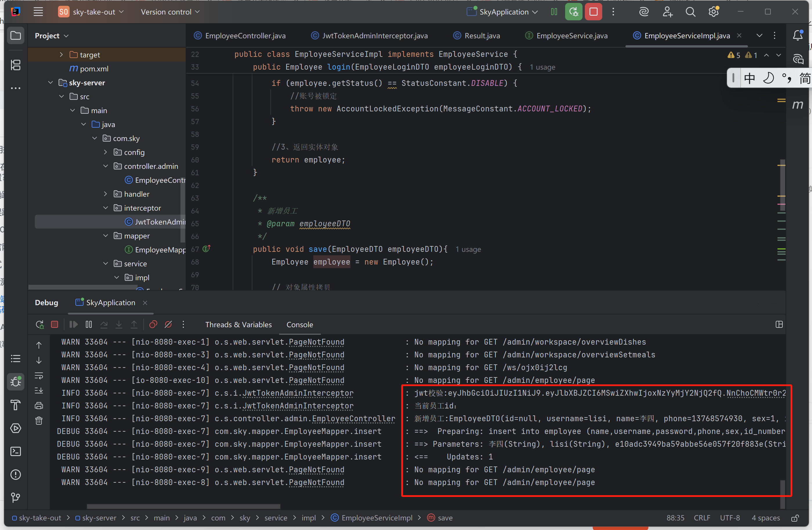Switch to EmployeeController.java tab
The image size is (812, 530).
pyautogui.click(x=240, y=35)
